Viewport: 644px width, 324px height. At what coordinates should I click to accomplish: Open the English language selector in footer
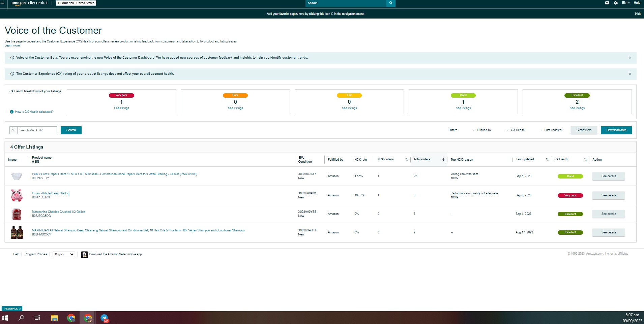pos(64,254)
